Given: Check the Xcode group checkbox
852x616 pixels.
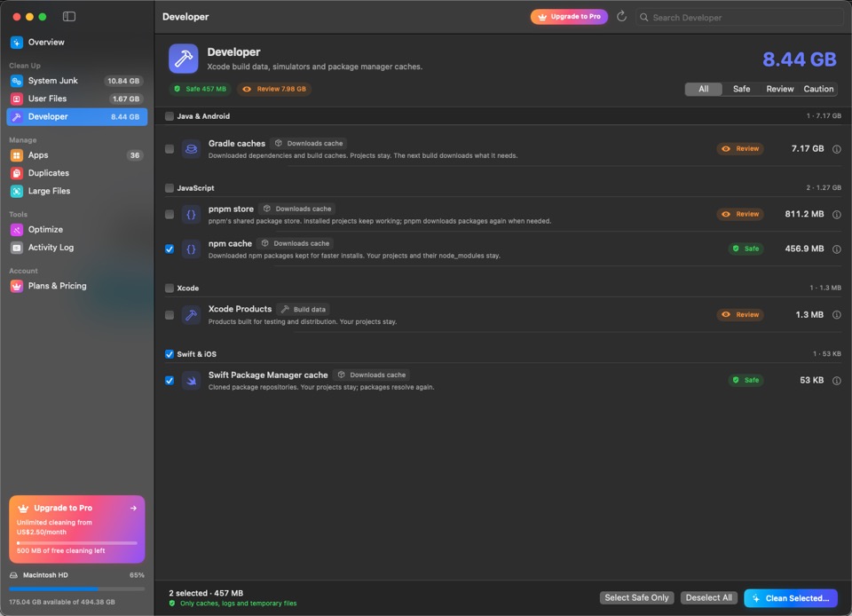Looking at the screenshot, I should (170, 288).
